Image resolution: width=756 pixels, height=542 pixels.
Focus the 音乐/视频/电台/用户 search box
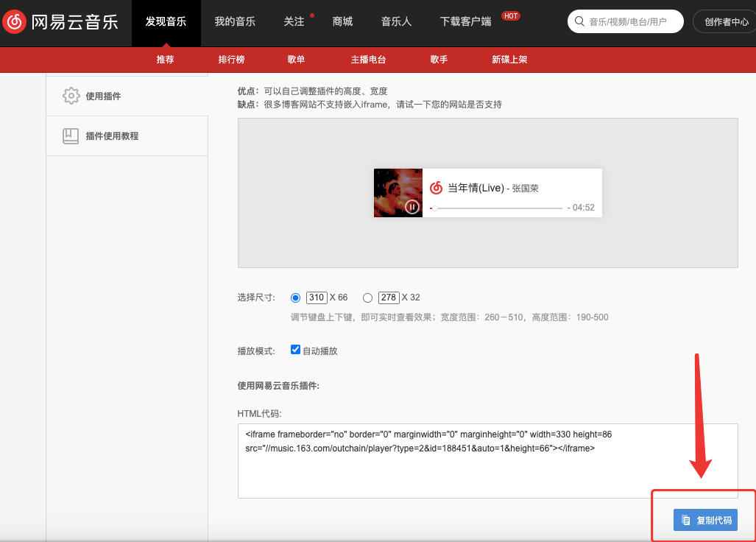[626, 21]
